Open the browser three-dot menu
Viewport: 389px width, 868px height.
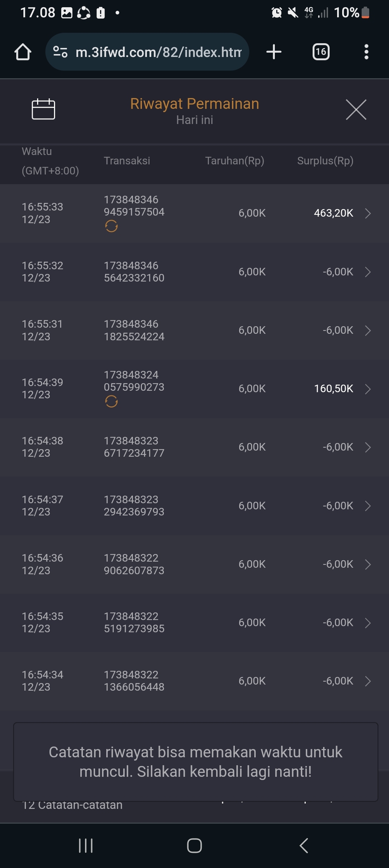366,52
